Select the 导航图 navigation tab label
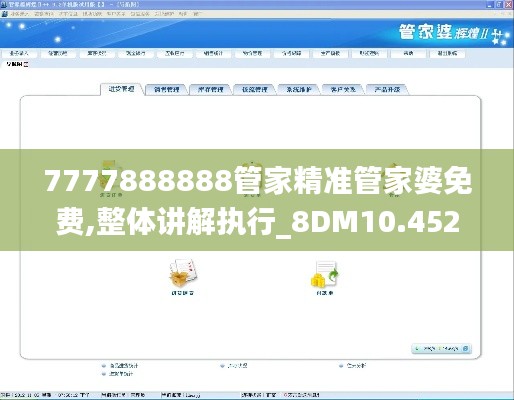Image resolution: width=514 pixels, height=400 pixels. coord(15,64)
